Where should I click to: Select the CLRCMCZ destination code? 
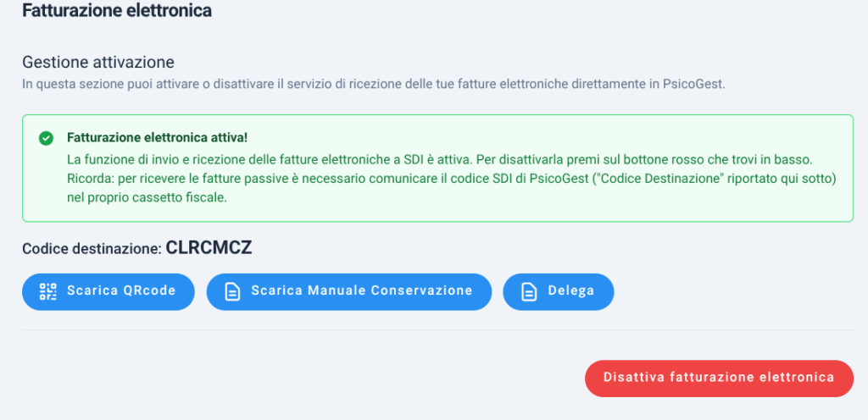tap(209, 247)
